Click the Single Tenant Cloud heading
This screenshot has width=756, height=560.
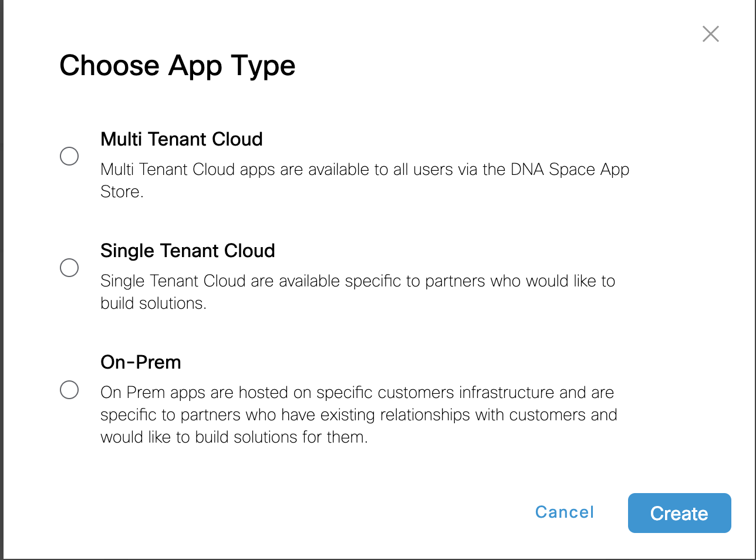[188, 251]
